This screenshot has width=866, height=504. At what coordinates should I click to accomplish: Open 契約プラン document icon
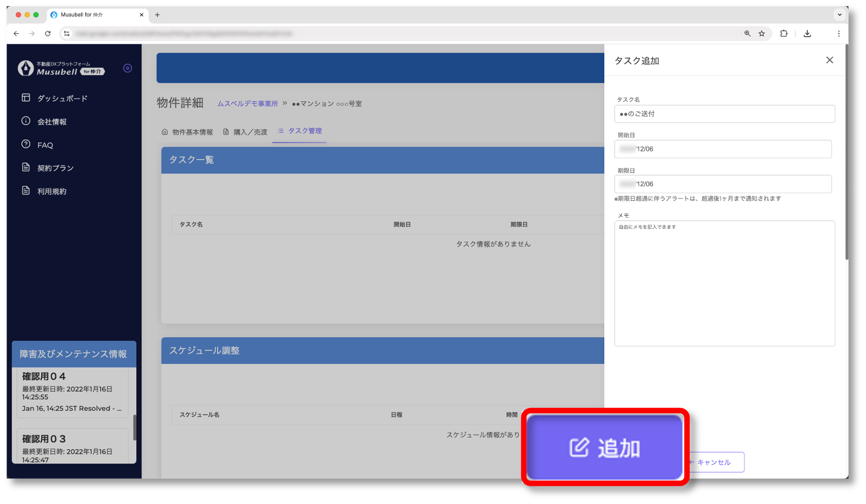[26, 167]
